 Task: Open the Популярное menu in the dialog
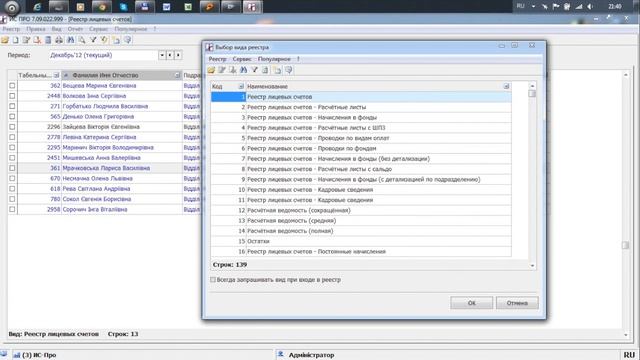[274, 59]
